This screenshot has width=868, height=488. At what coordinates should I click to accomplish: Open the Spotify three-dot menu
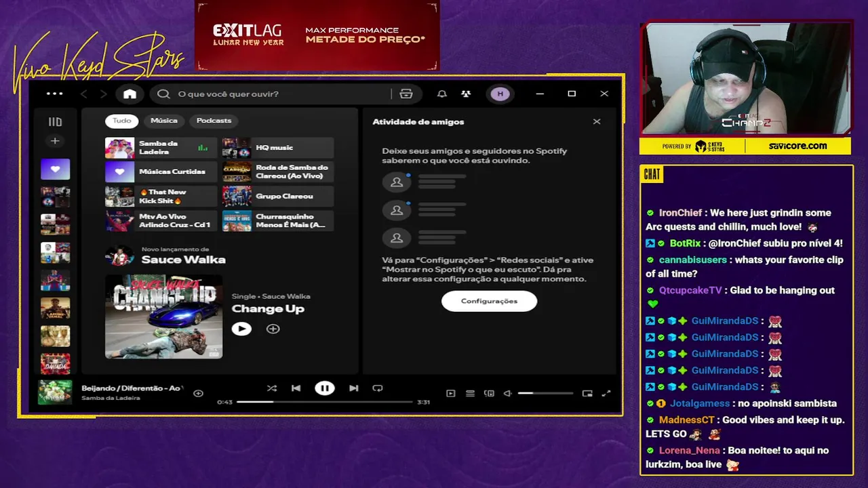pyautogui.click(x=54, y=94)
